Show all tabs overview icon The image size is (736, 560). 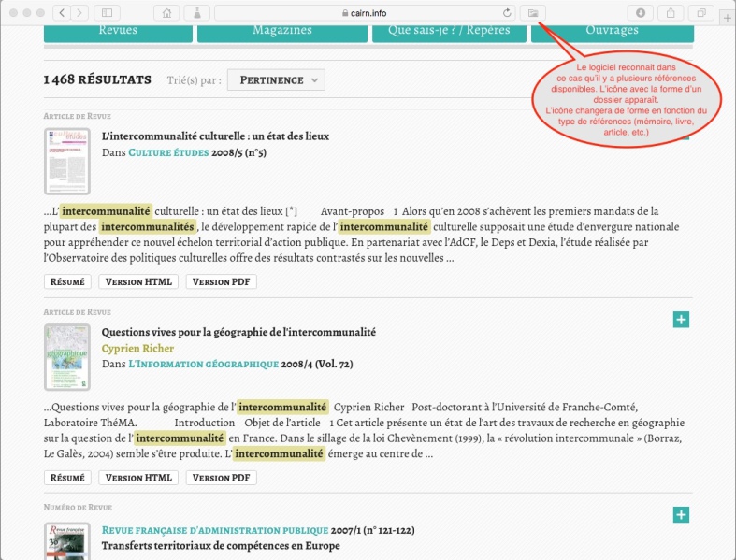tap(700, 13)
